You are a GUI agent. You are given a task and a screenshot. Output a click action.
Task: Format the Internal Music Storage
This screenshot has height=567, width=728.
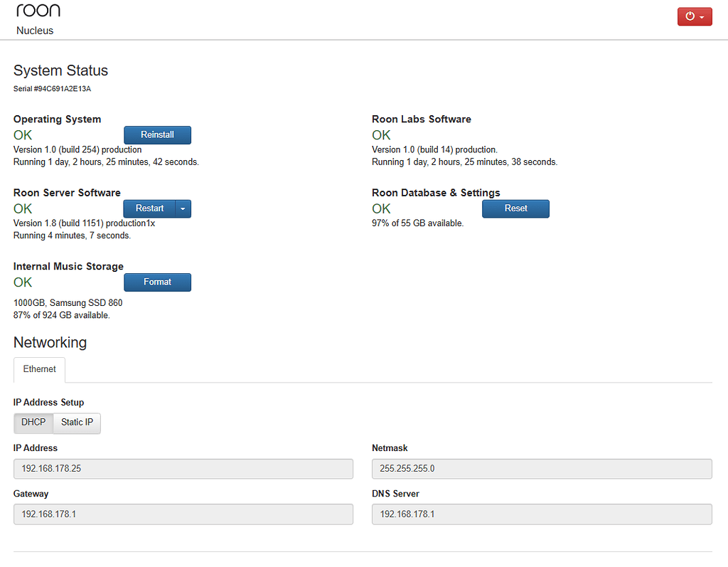coord(157,282)
